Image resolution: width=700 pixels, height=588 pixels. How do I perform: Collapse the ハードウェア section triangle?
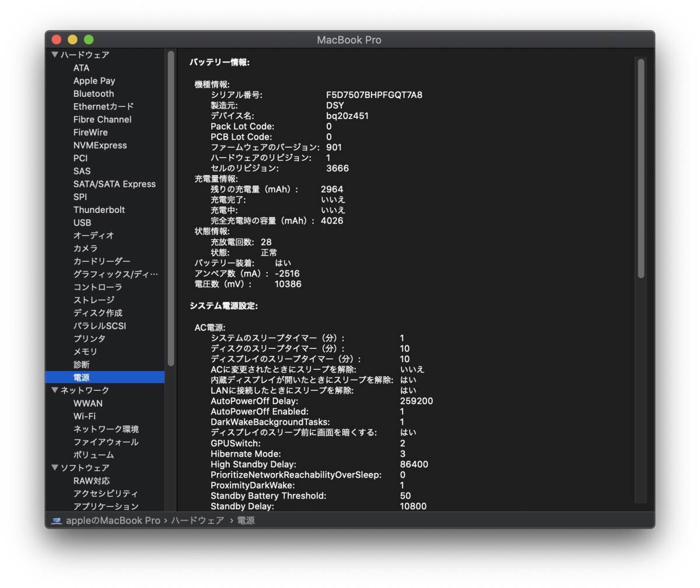click(x=55, y=55)
